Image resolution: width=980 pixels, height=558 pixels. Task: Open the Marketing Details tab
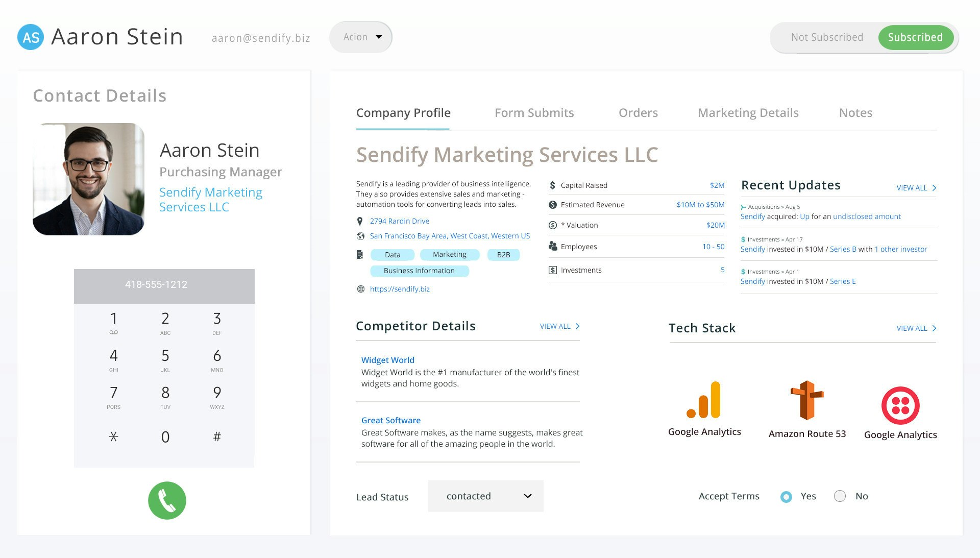(x=748, y=113)
